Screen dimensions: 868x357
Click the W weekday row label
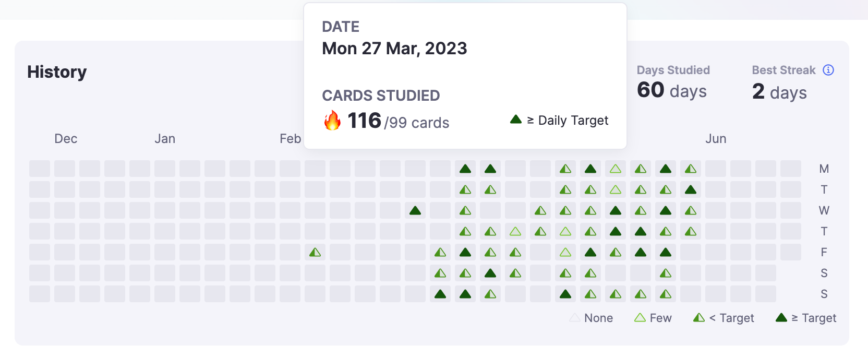[x=824, y=211]
